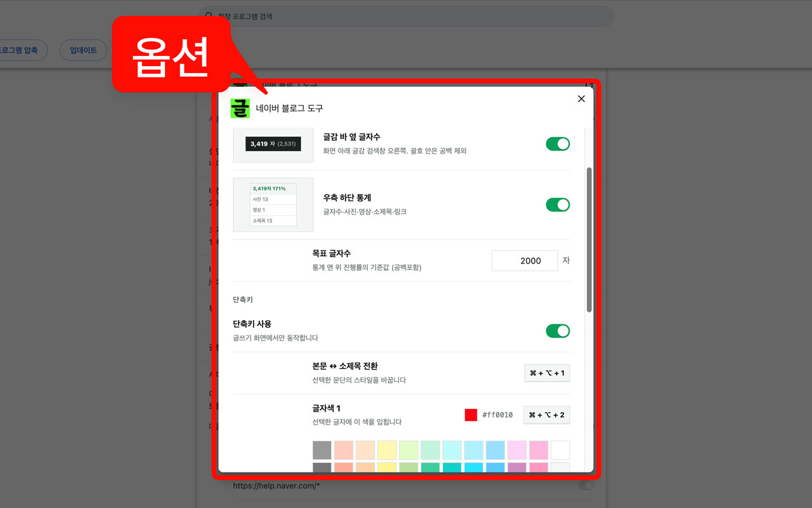This screenshot has width=812, height=508.
Task: Pick the light salmon swatch in top row
Action: click(344, 450)
